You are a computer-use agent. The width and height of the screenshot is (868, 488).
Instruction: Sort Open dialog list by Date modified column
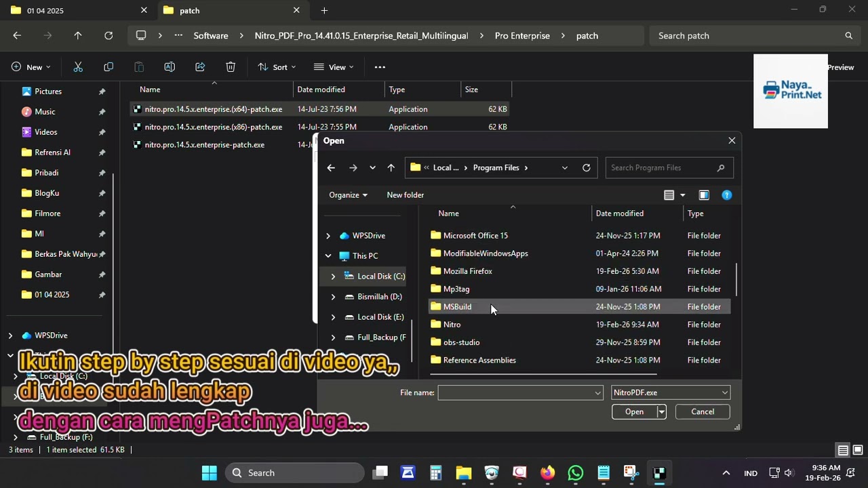pos(620,213)
